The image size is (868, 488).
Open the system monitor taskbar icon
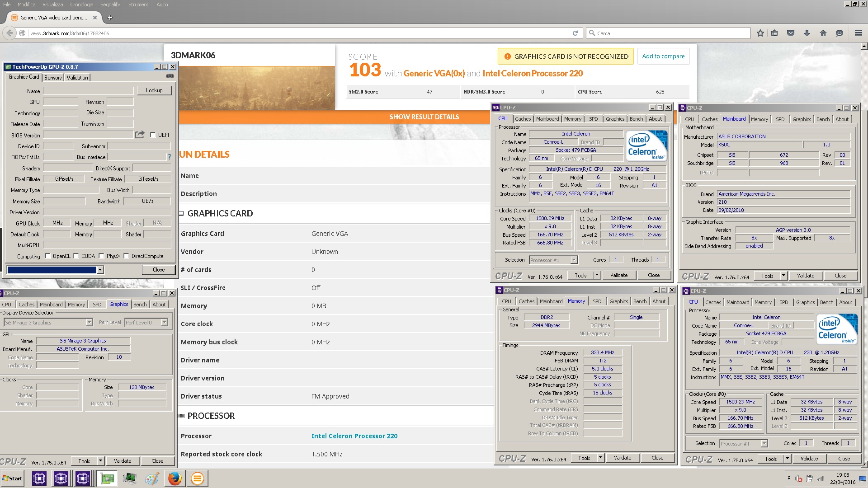[129, 478]
